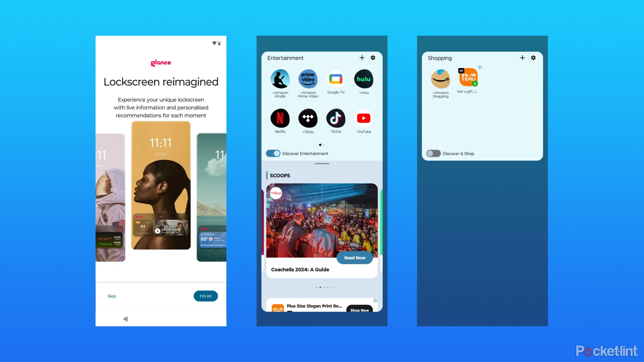
Task: Skip Glance lockscreen setup
Action: 112,296
